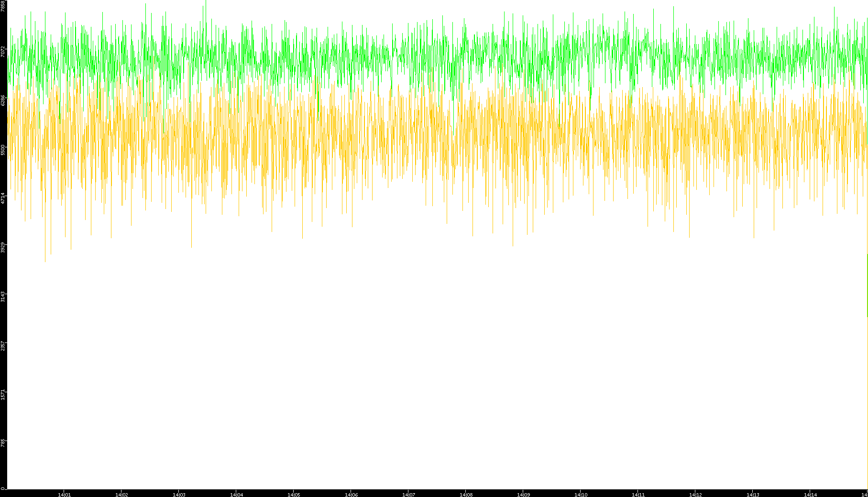The height and width of the screenshot is (497, 868).
Task: Select the 7072 y-axis label
Action: tap(3, 52)
